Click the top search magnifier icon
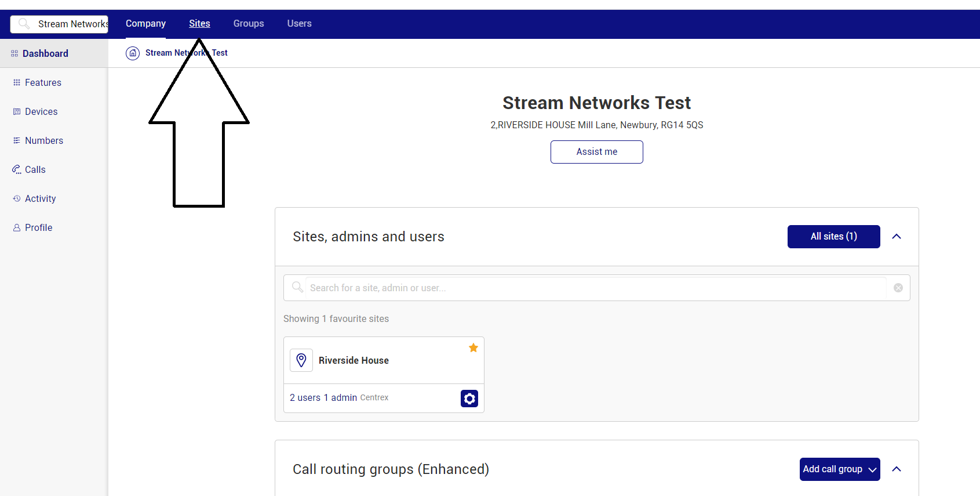Image resolution: width=980 pixels, height=496 pixels. pos(24,24)
